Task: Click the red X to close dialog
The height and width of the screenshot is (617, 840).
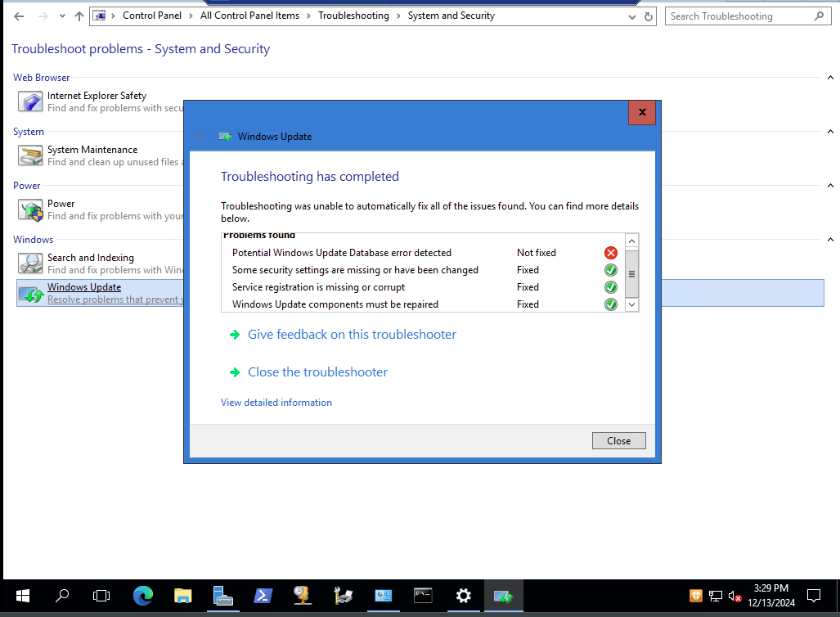Action: 642,113
